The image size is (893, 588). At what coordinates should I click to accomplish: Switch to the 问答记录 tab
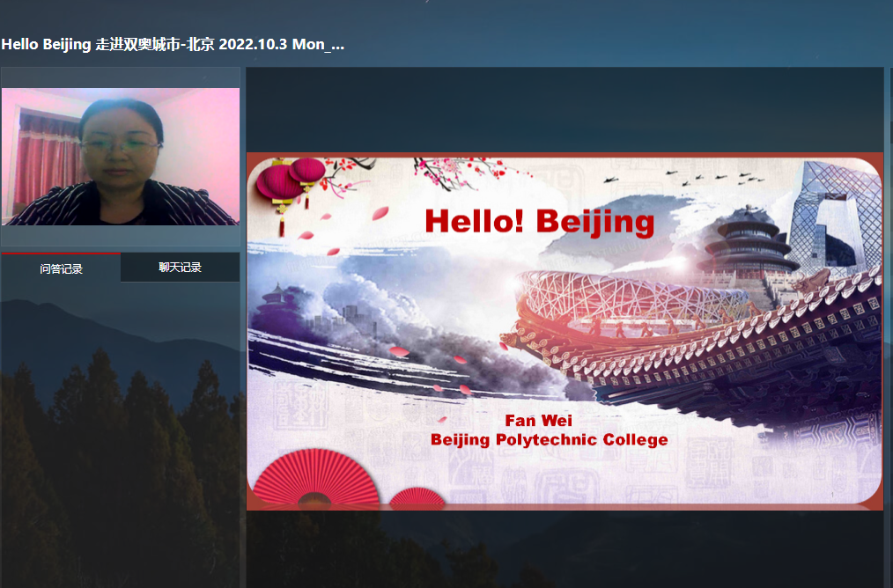[x=61, y=268]
